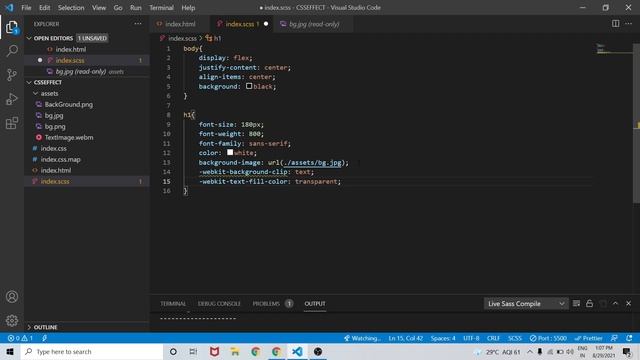The image size is (640, 360).
Task: Open the Selection menu
Action: click(71, 8)
